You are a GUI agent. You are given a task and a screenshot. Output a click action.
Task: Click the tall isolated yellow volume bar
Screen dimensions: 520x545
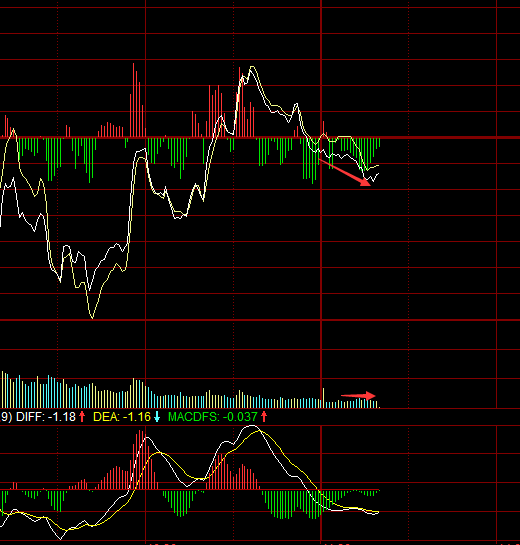pos(324,398)
